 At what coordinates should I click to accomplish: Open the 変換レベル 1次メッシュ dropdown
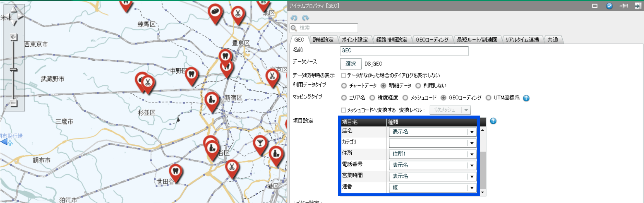[466, 110]
